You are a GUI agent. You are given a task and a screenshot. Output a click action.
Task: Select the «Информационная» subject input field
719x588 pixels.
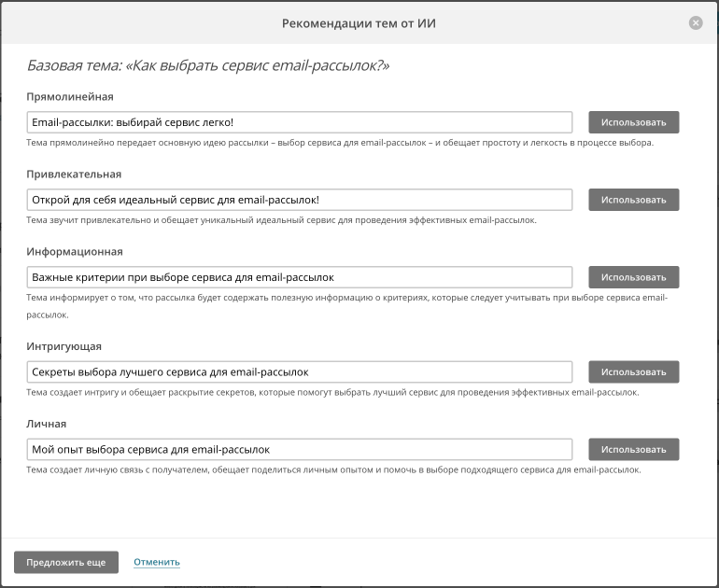point(300,277)
